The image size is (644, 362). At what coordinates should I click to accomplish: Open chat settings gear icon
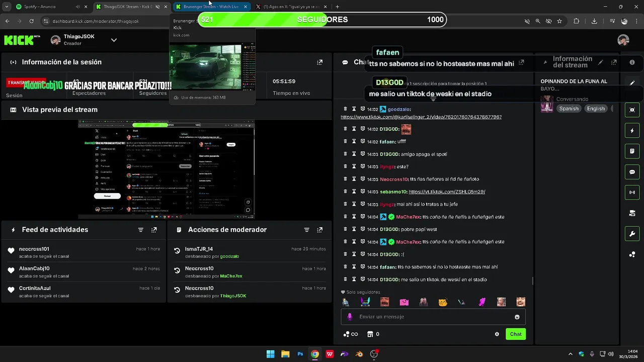497,334
